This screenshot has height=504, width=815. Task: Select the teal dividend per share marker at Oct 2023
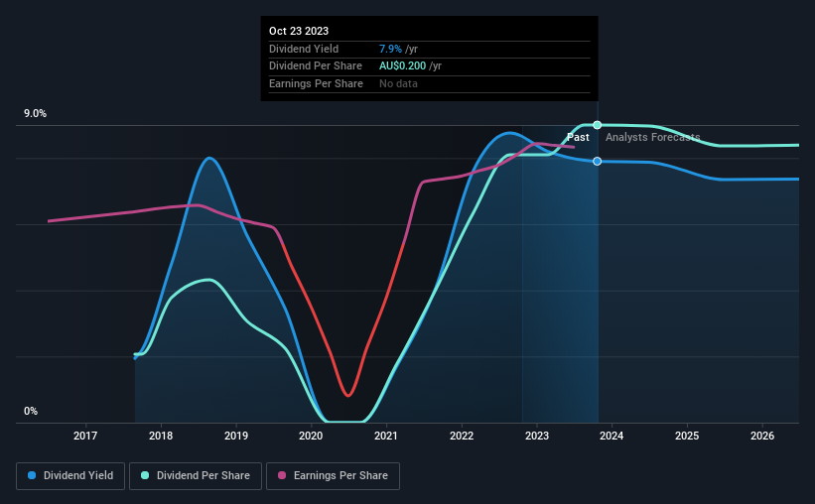coord(598,125)
